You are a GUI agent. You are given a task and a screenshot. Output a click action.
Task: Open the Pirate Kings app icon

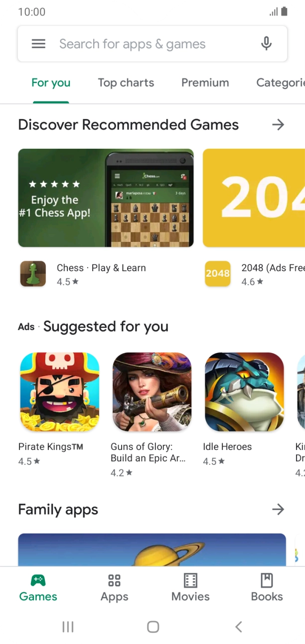(60, 392)
